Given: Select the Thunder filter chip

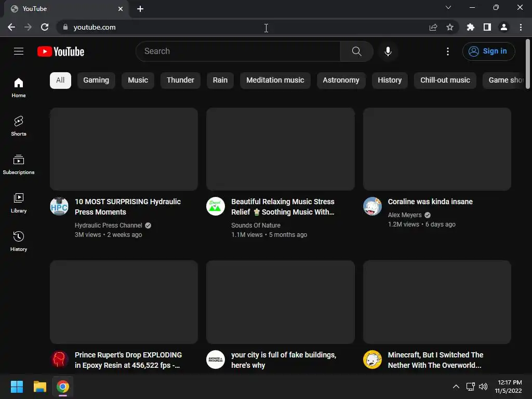Looking at the screenshot, I should tap(180, 81).
